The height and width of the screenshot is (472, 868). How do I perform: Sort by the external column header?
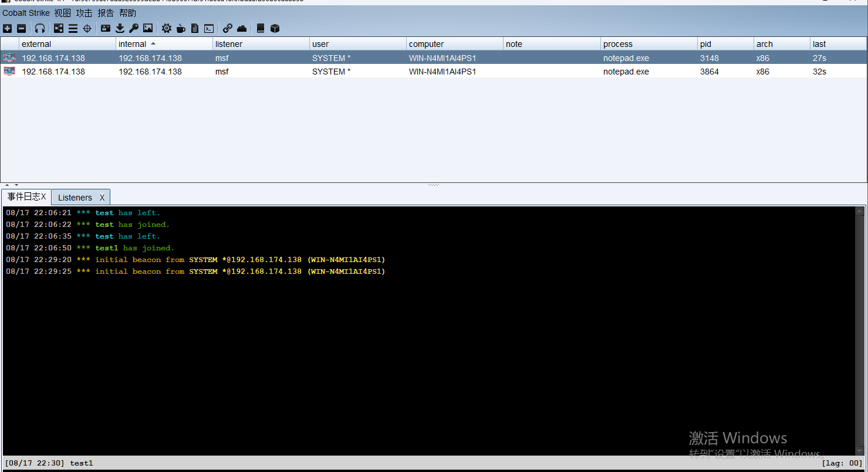click(x=67, y=44)
